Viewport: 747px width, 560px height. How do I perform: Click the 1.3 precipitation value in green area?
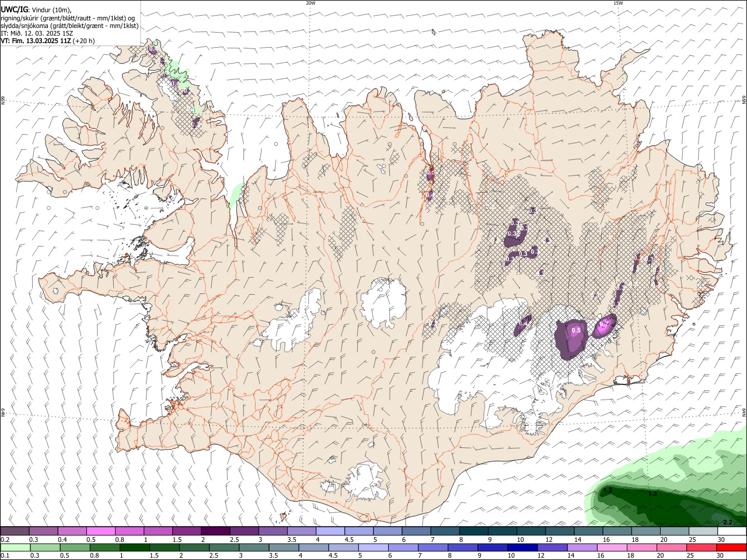tap(652, 494)
